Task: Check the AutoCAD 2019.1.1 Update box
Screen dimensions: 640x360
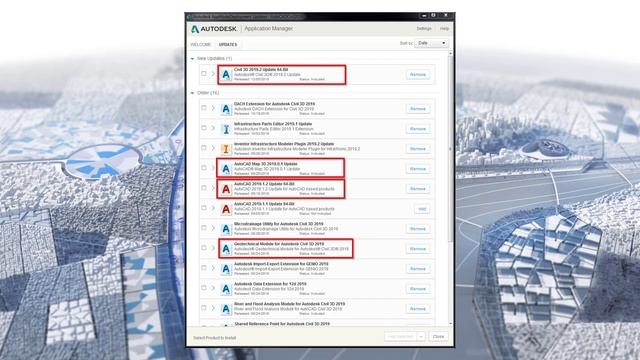Action: coord(204,208)
